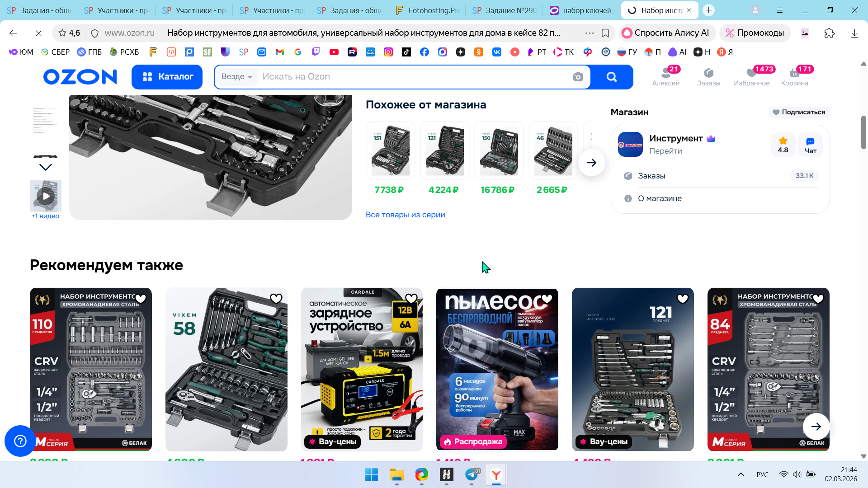Open the Заказы orders icon
Image resolution: width=868 pixels, height=488 pixels.
point(708,76)
